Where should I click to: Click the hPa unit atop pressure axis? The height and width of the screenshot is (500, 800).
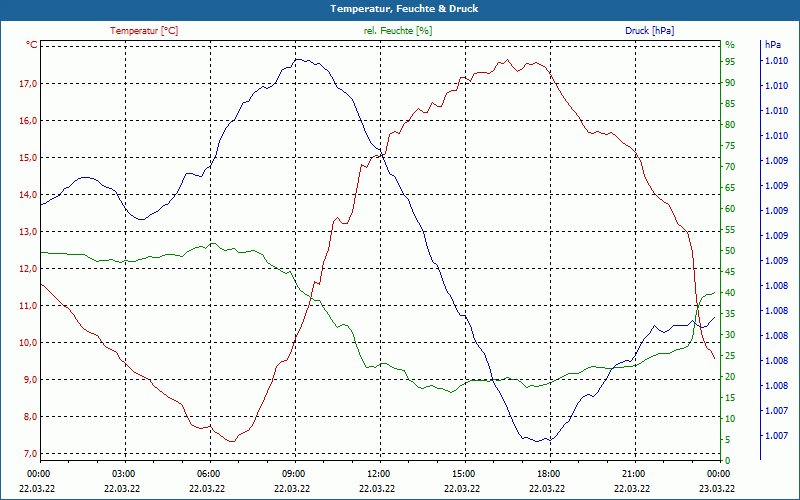tap(773, 45)
